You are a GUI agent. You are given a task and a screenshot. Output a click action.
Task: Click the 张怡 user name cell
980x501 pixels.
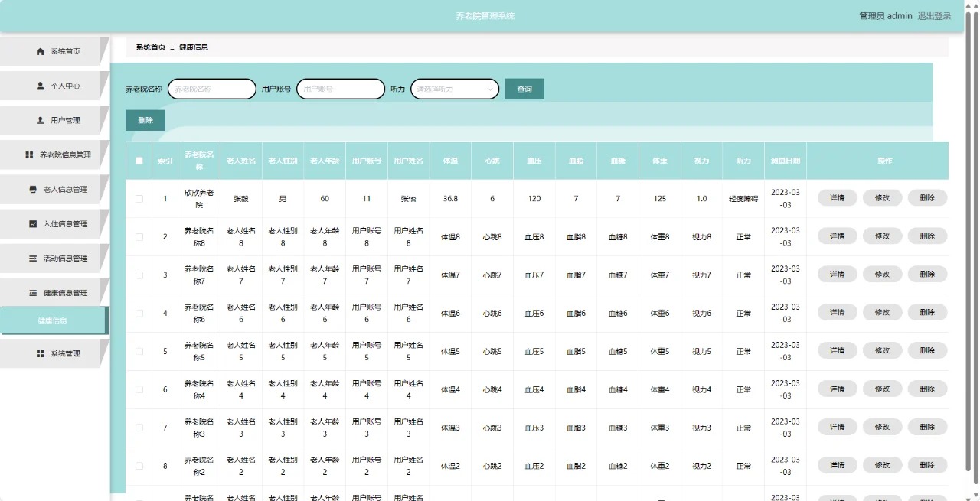(408, 199)
